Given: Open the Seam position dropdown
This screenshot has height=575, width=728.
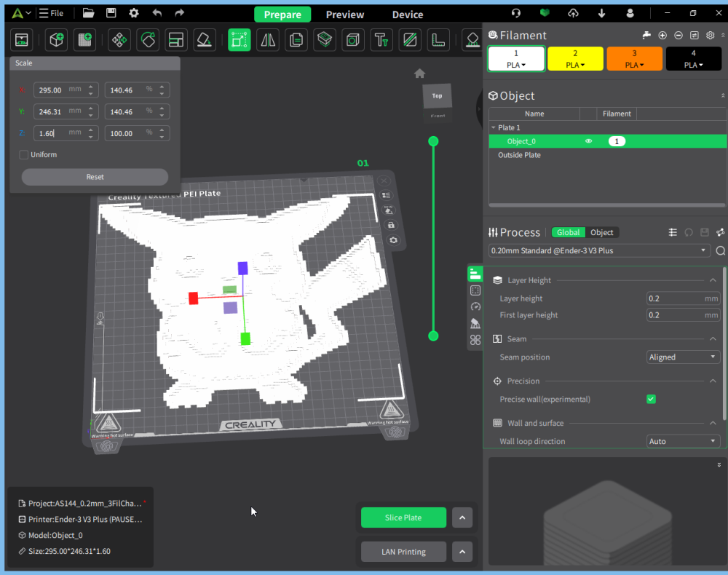Looking at the screenshot, I should point(683,357).
